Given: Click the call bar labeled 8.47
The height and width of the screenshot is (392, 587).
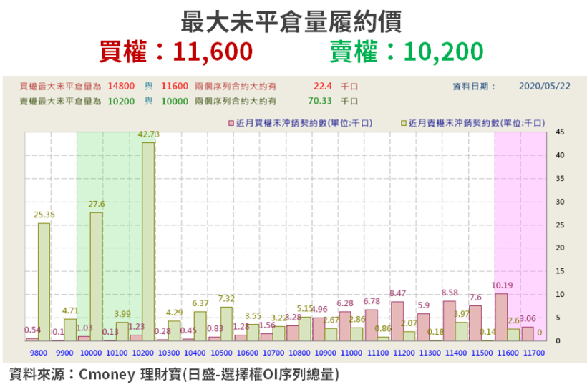Looking at the screenshot, I should [x=397, y=321].
